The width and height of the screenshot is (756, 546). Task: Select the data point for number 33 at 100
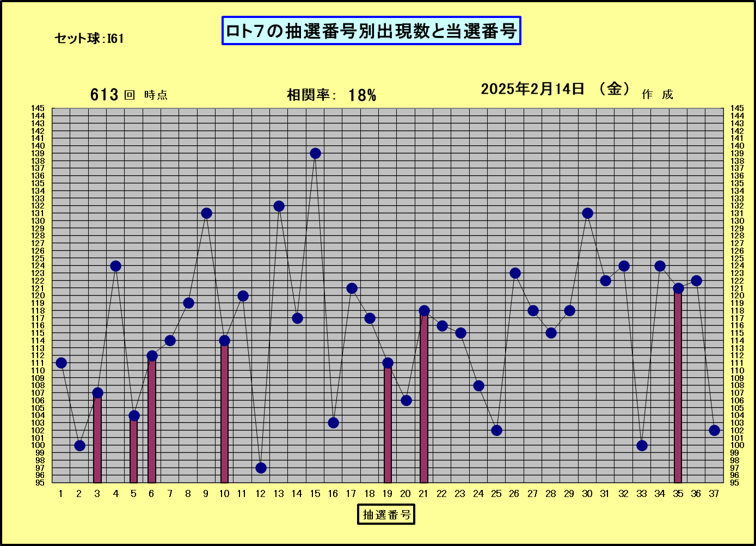click(x=642, y=445)
